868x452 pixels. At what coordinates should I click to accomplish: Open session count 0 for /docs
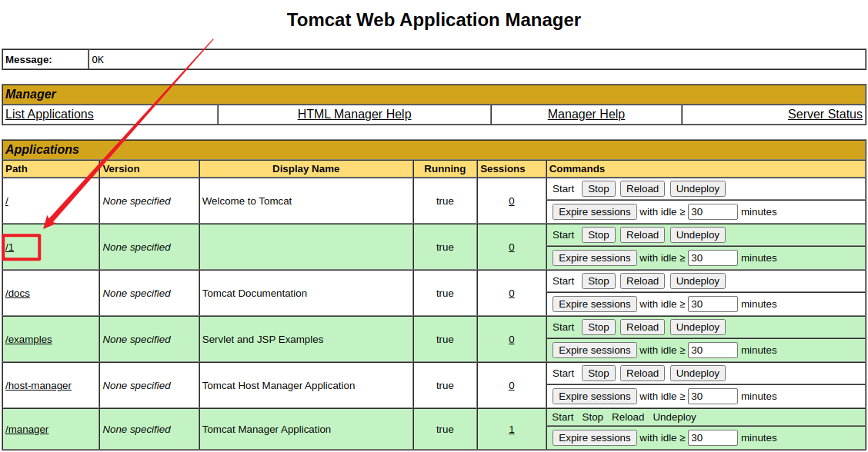512,293
